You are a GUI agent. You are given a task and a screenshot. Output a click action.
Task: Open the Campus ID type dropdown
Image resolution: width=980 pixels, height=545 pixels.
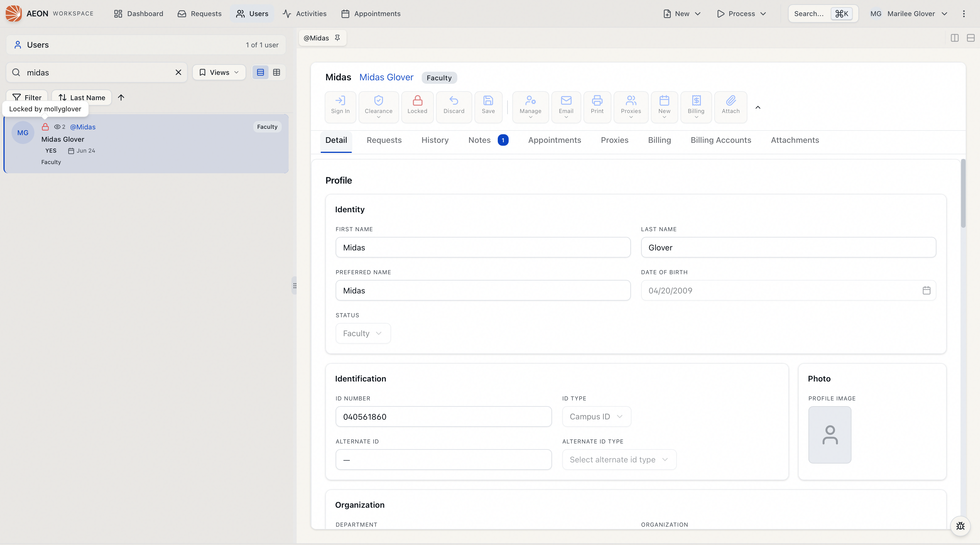point(596,416)
